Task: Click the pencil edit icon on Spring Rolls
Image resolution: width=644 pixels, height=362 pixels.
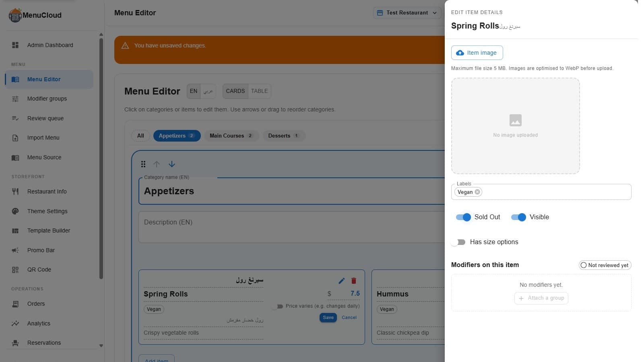Action: point(342,281)
